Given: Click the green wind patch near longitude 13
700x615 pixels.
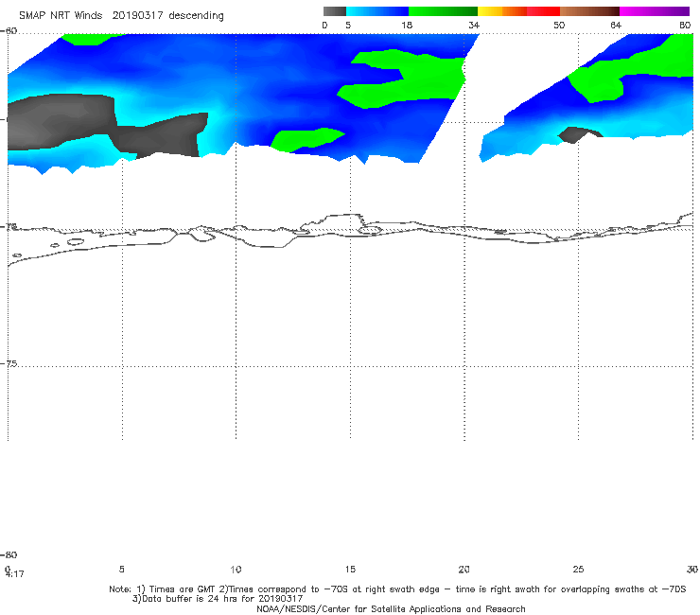Looking at the screenshot, I should tap(306, 139).
